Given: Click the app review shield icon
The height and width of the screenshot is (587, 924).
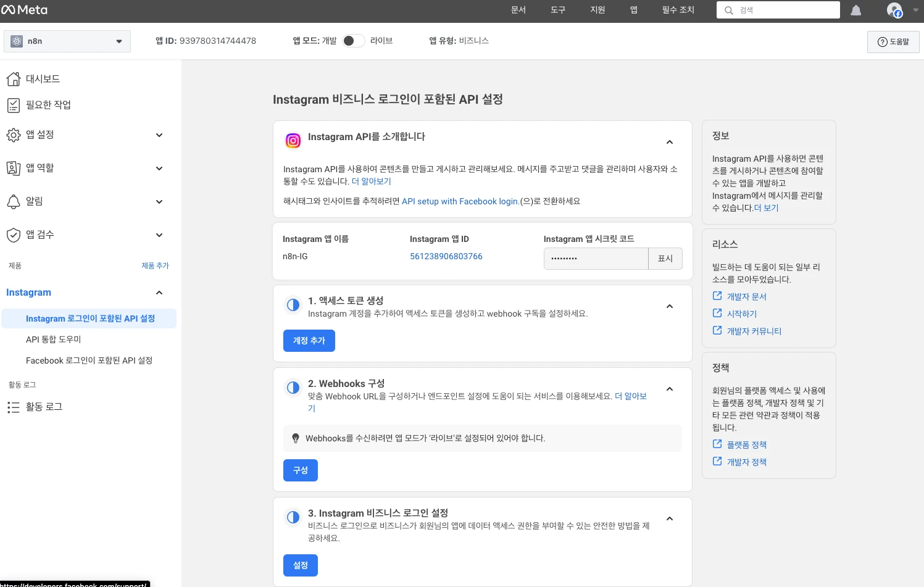Looking at the screenshot, I should pos(14,235).
